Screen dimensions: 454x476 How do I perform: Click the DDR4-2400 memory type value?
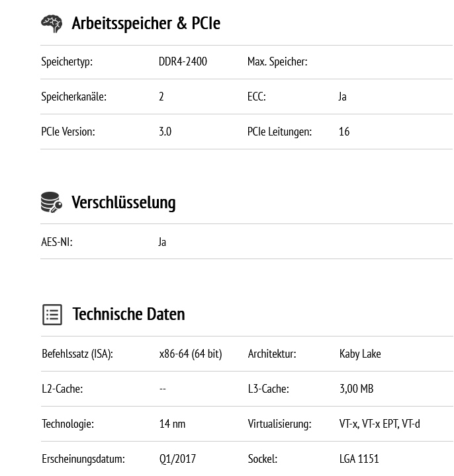pyautogui.click(x=183, y=62)
